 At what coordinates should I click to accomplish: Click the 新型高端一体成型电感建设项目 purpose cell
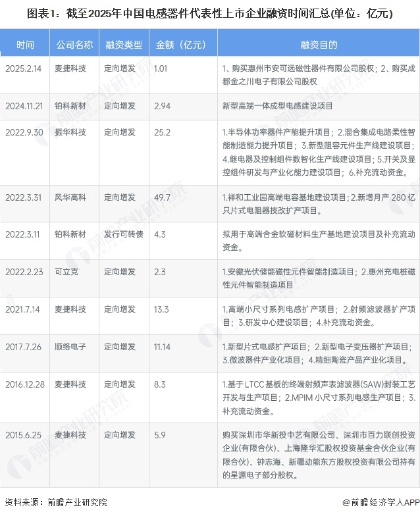click(278, 105)
